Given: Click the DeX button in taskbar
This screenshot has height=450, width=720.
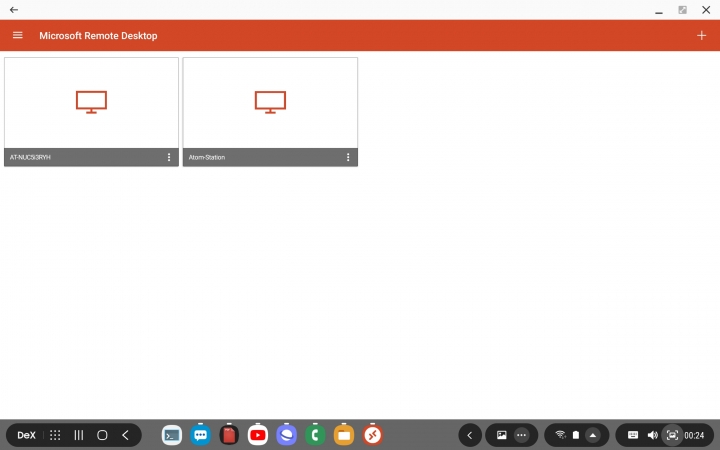Looking at the screenshot, I should (x=27, y=435).
